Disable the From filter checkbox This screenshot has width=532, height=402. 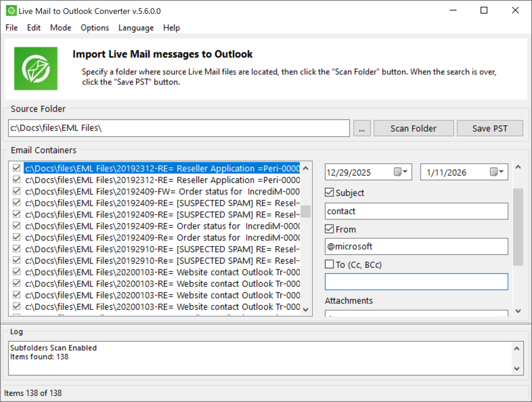click(x=329, y=229)
